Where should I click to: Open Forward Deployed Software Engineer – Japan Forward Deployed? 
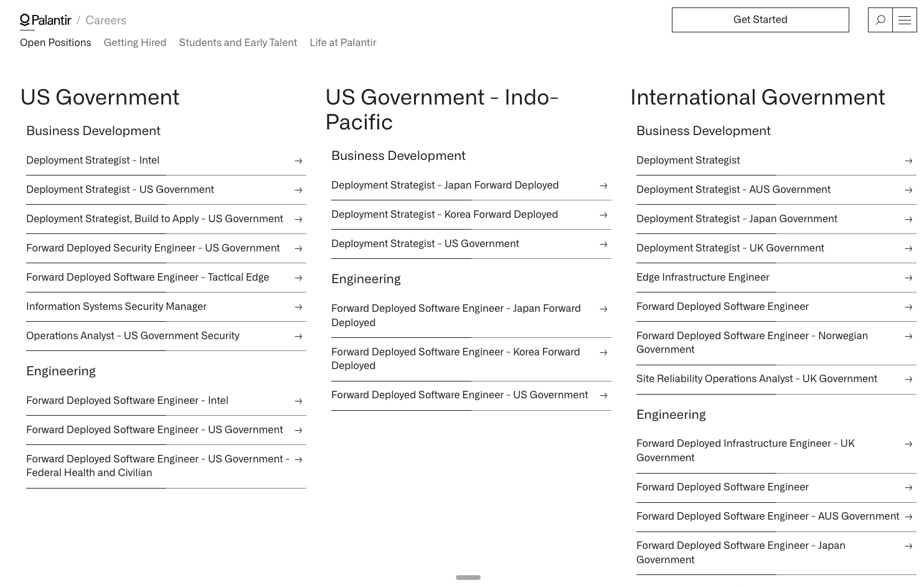tap(471, 316)
